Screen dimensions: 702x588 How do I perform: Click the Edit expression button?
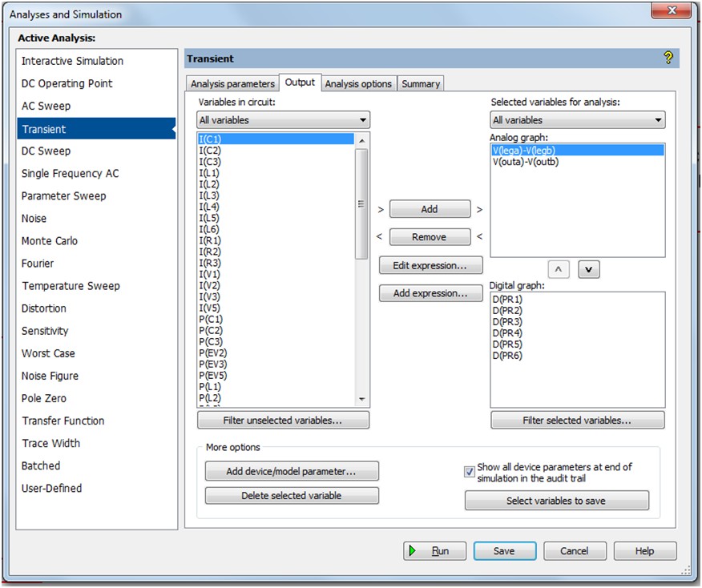(430, 265)
